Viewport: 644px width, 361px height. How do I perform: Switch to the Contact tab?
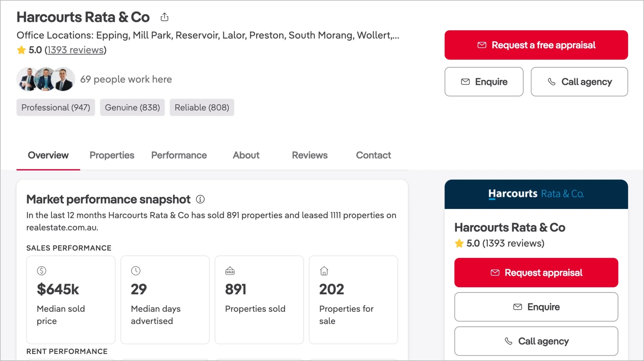click(373, 155)
